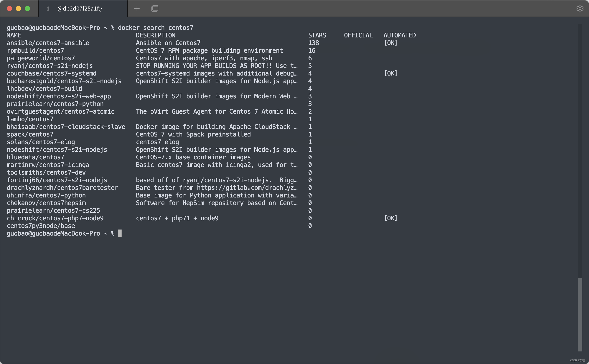Click the stars count 138 for the ansible image
Viewport: 589px width, 364px height.
coord(314,43)
